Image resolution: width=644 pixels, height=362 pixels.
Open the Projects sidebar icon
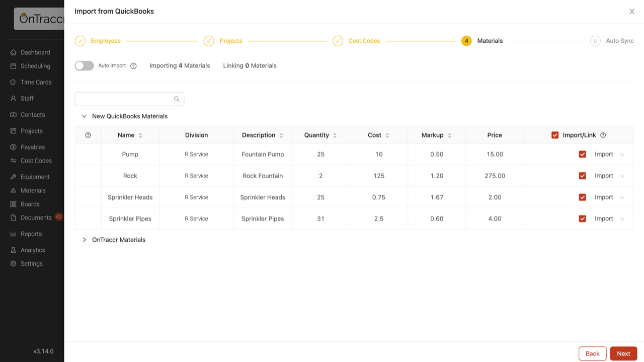(13, 131)
